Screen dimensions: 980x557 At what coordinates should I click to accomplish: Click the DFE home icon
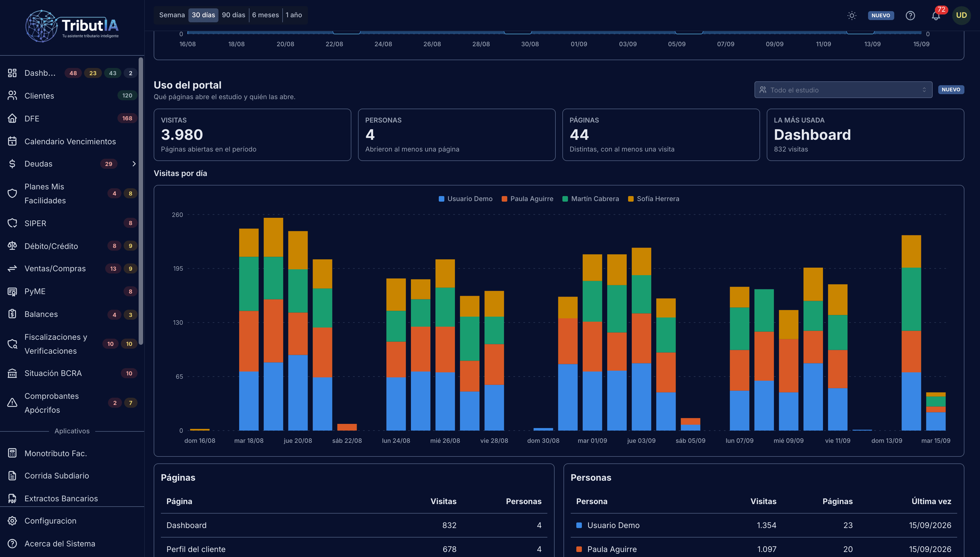coord(12,118)
